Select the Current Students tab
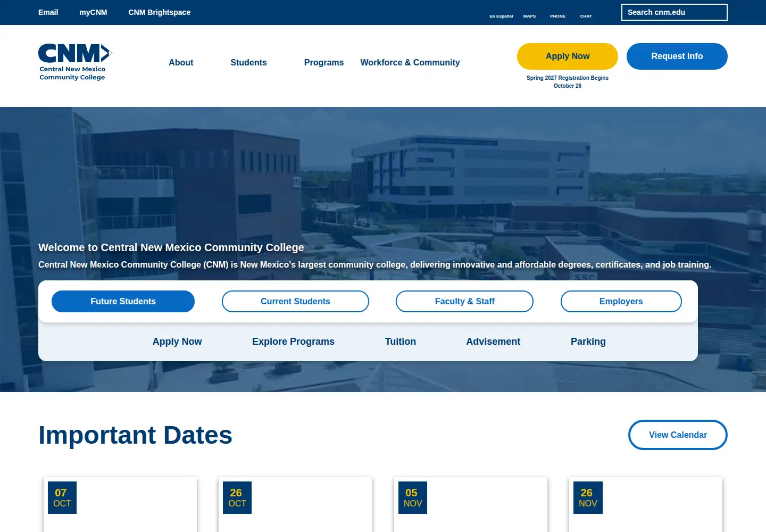766x532 pixels. [295, 301]
